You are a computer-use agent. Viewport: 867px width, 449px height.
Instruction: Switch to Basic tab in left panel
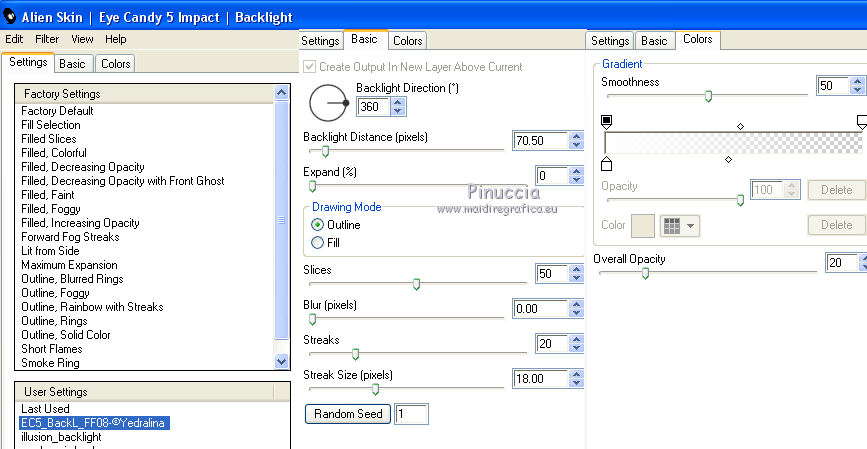click(x=72, y=64)
